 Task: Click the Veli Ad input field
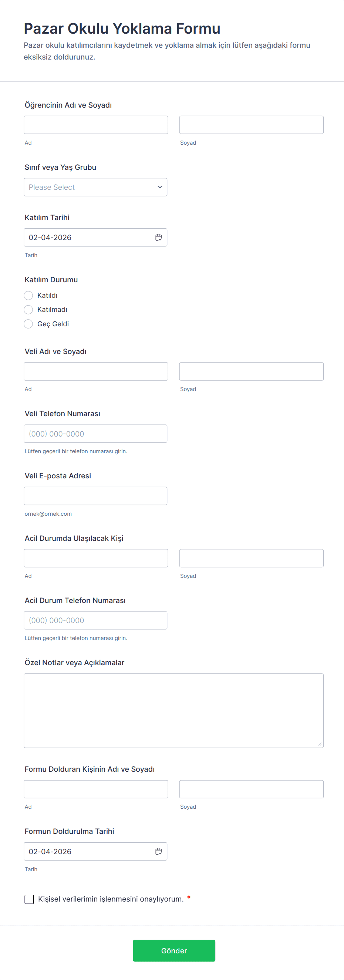[x=96, y=371]
